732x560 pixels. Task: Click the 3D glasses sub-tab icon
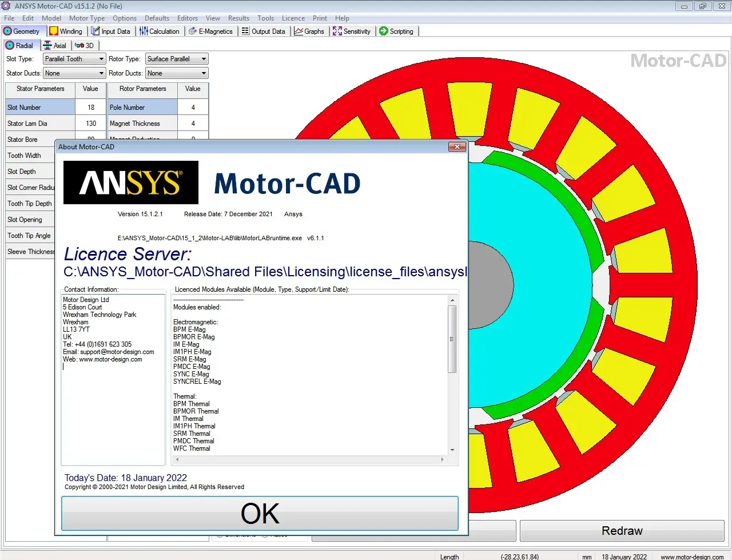79,46
